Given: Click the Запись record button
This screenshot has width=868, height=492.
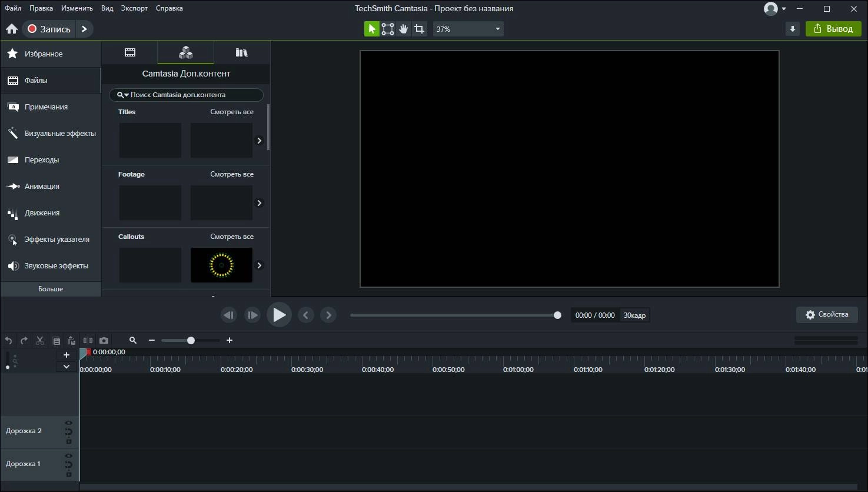Looking at the screenshot, I should click(49, 29).
